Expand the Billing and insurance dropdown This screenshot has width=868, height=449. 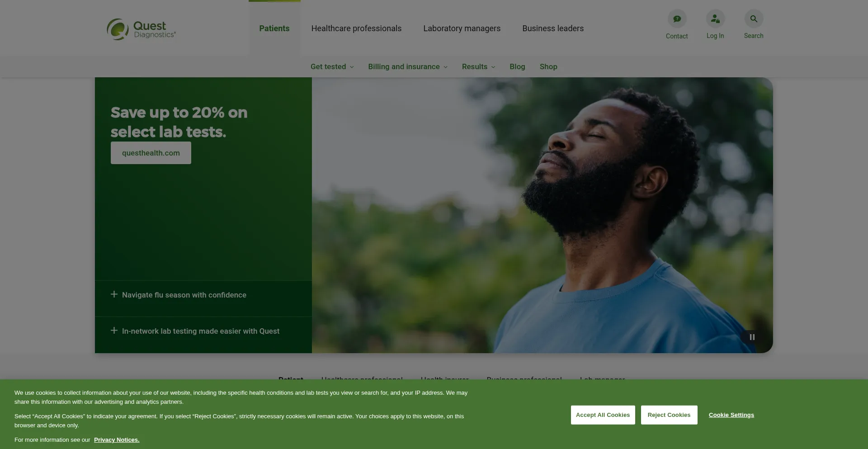pyautogui.click(x=408, y=66)
